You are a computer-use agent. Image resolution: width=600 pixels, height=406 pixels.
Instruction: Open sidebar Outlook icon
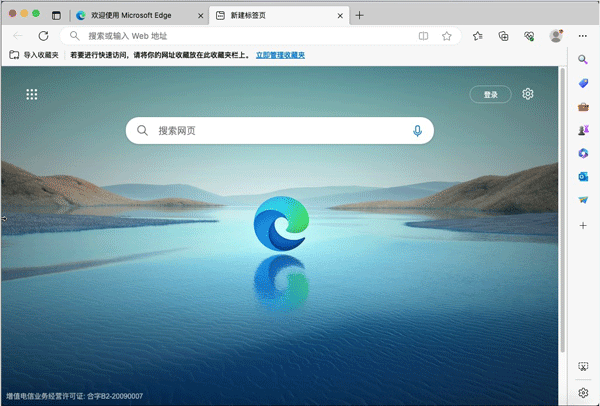tap(583, 177)
